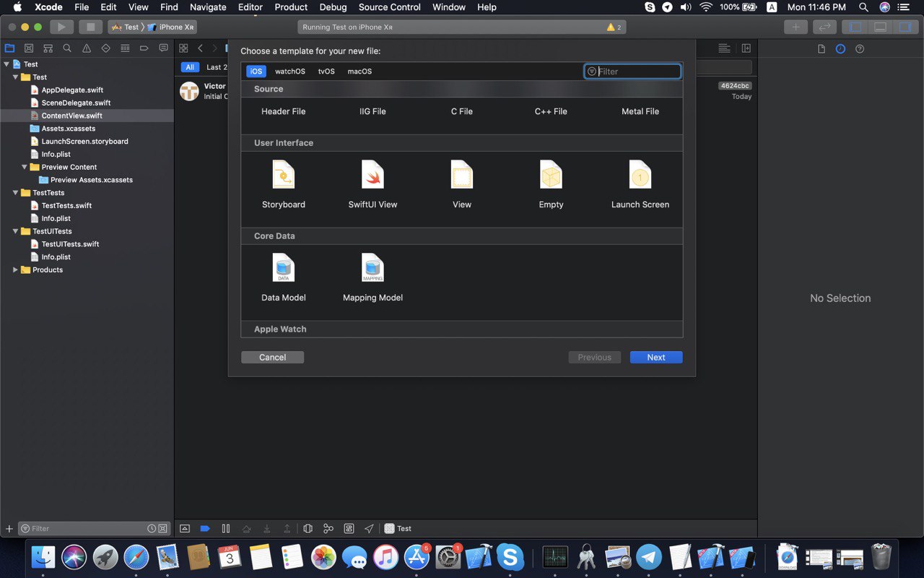The height and width of the screenshot is (578, 924).
Task: Select Metal File template
Action: coord(640,111)
